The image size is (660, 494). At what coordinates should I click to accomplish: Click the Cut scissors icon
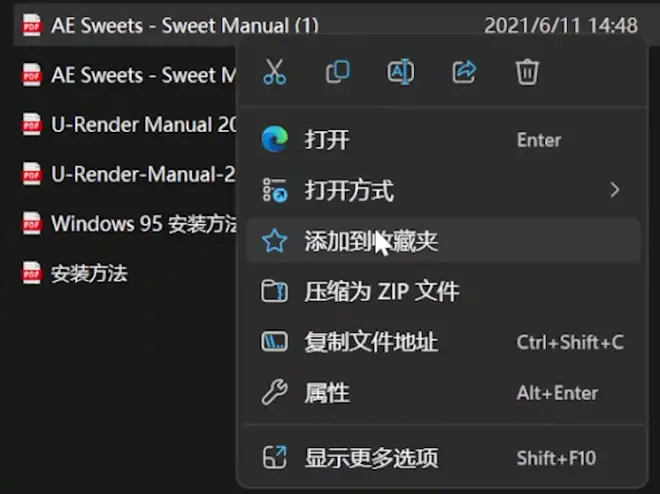[x=275, y=72]
